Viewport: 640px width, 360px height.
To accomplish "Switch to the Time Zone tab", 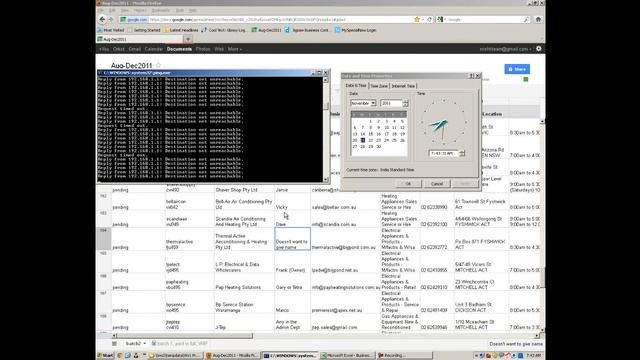I will pos(379,86).
